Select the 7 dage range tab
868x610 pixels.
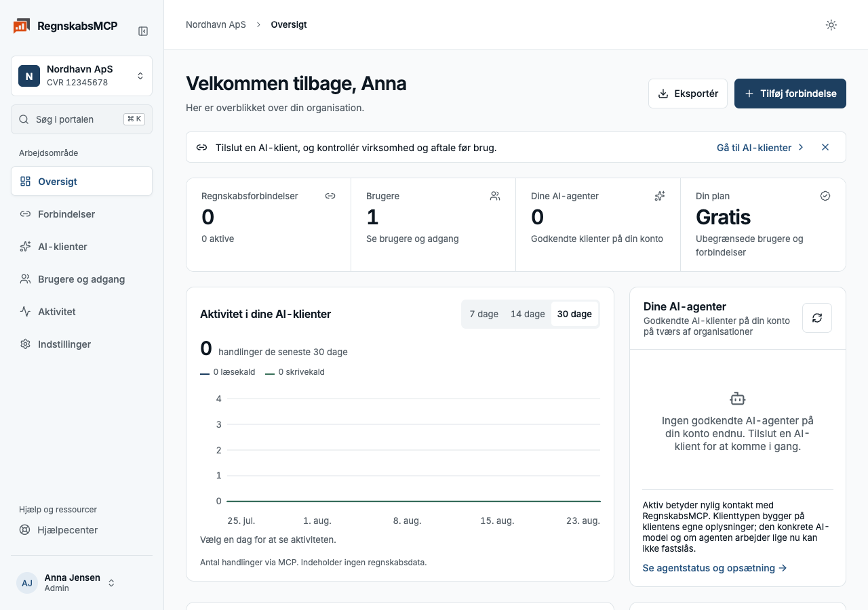coord(484,314)
